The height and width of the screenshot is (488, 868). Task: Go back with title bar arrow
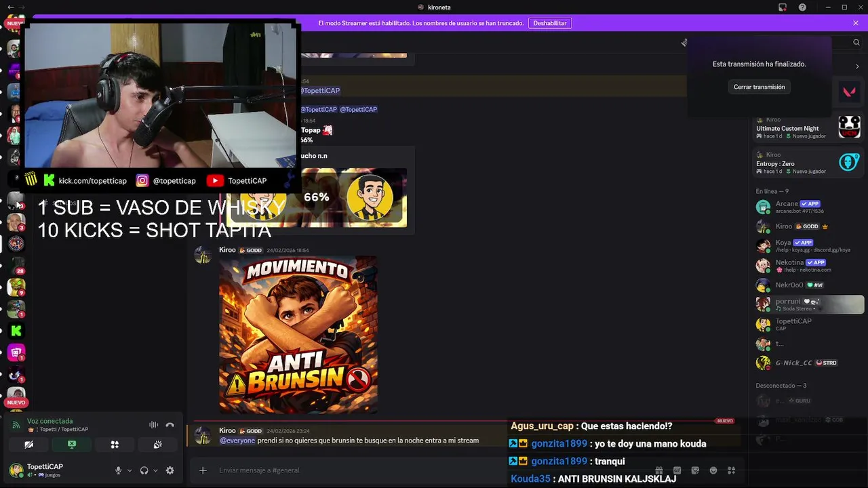10,7
